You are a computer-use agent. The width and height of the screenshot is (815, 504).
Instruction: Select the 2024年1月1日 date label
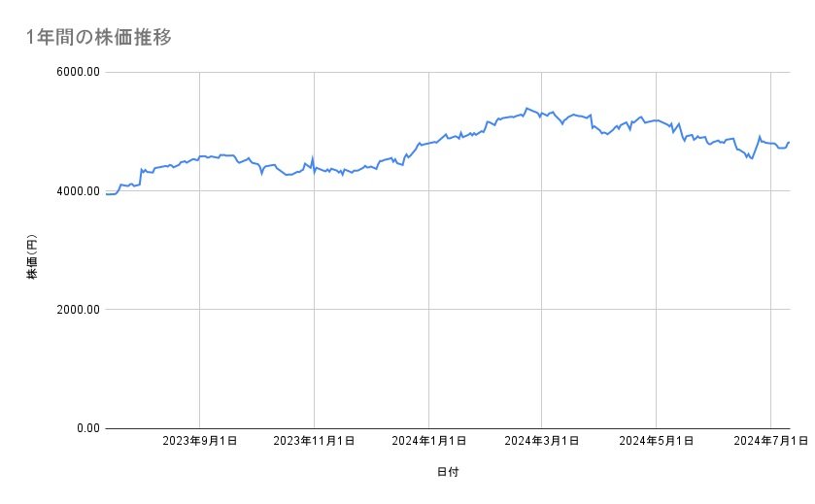(428, 441)
